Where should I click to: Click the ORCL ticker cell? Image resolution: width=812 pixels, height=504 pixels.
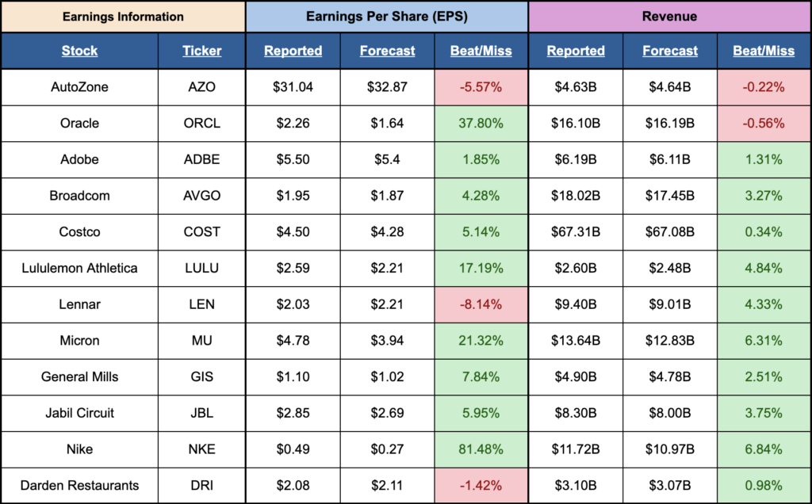pyautogui.click(x=201, y=124)
